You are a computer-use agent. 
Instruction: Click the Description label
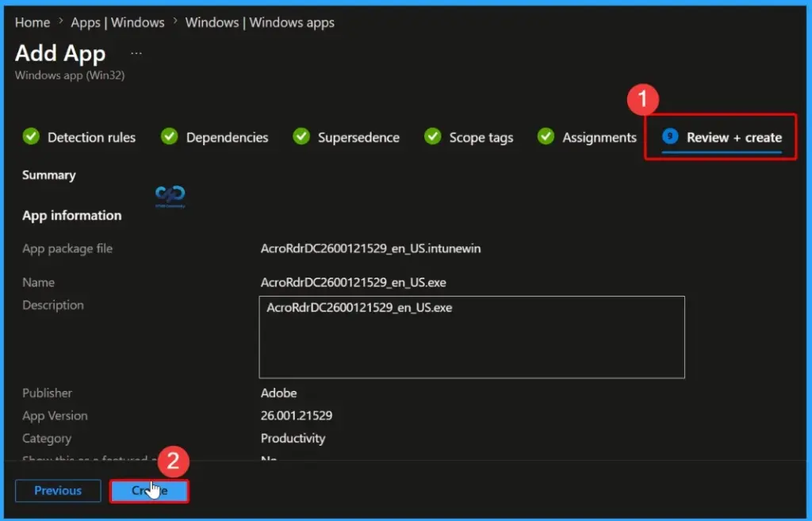(x=53, y=305)
